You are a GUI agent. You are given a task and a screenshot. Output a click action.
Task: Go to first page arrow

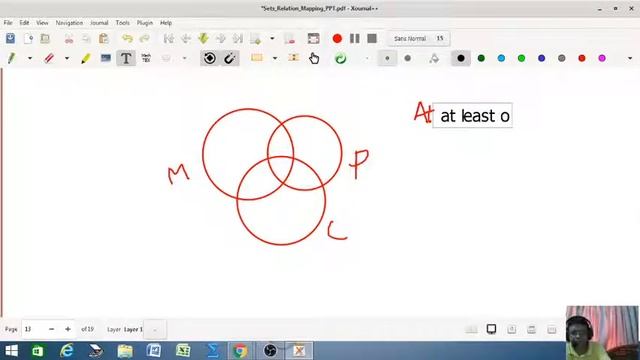(x=169, y=38)
